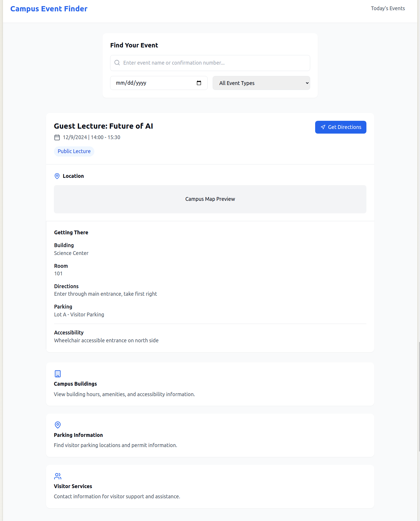Click the search magnifier icon
This screenshot has width=420, height=521.
[x=117, y=63]
